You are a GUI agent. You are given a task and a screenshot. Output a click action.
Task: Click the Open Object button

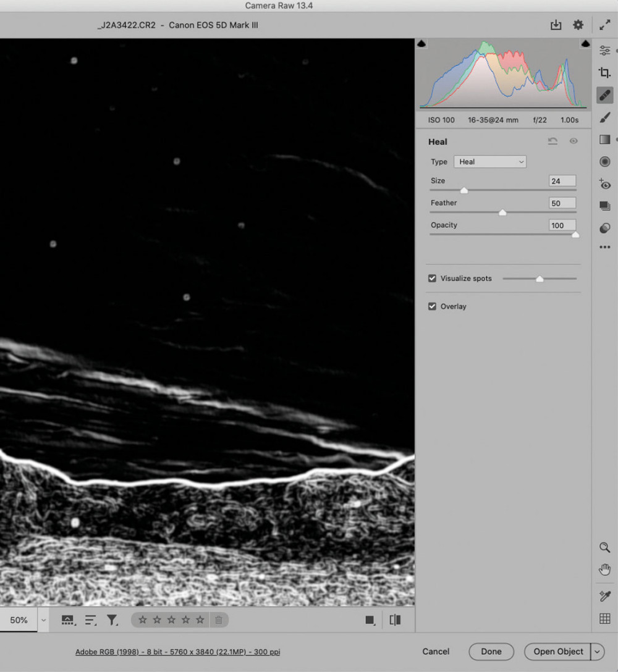pyautogui.click(x=558, y=652)
